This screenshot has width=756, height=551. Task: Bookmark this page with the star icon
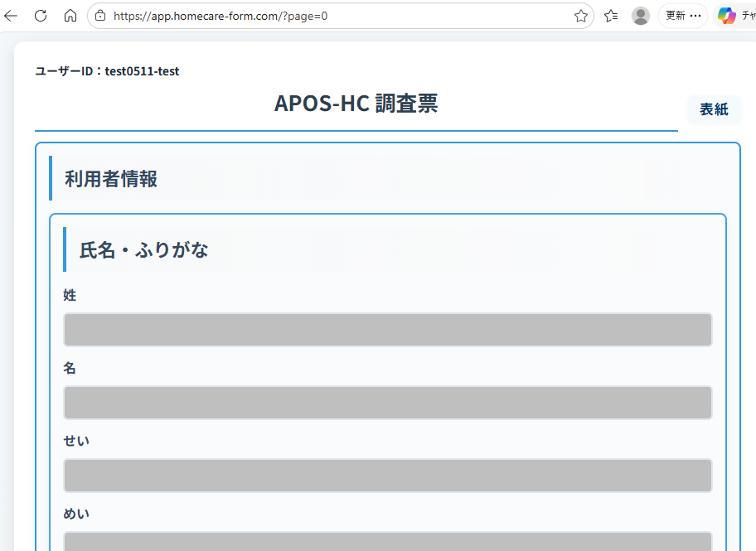(x=581, y=16)
